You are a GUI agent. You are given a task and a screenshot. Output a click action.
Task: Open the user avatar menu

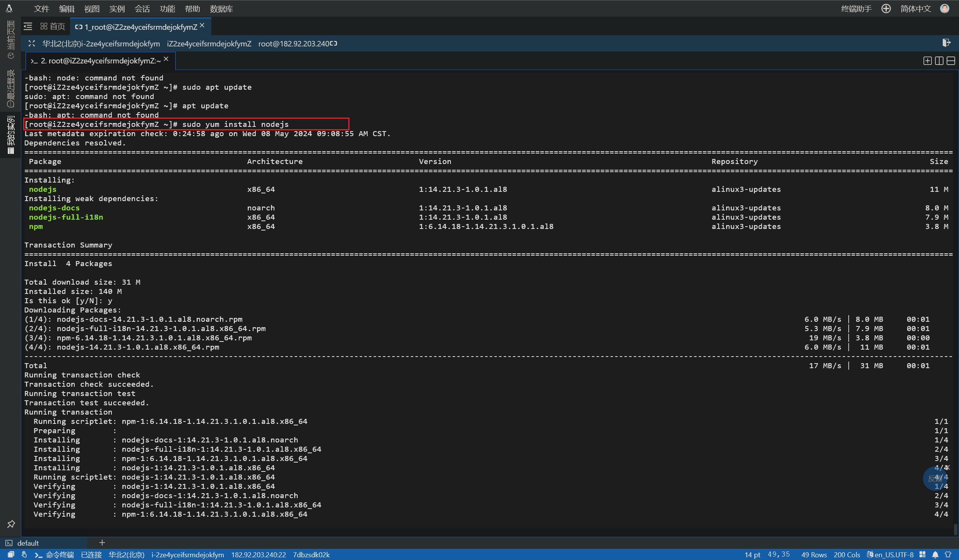pos(945,9)
